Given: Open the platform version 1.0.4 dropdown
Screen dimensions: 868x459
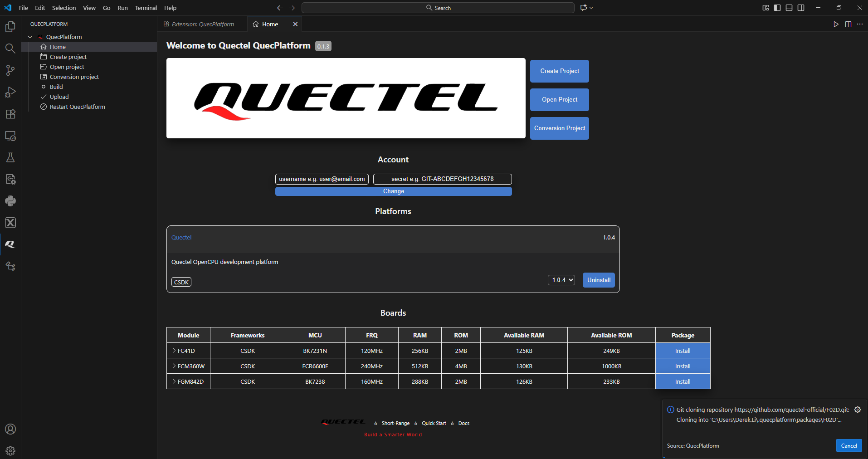Looking at the screenshot, I should tap(561, 280).
